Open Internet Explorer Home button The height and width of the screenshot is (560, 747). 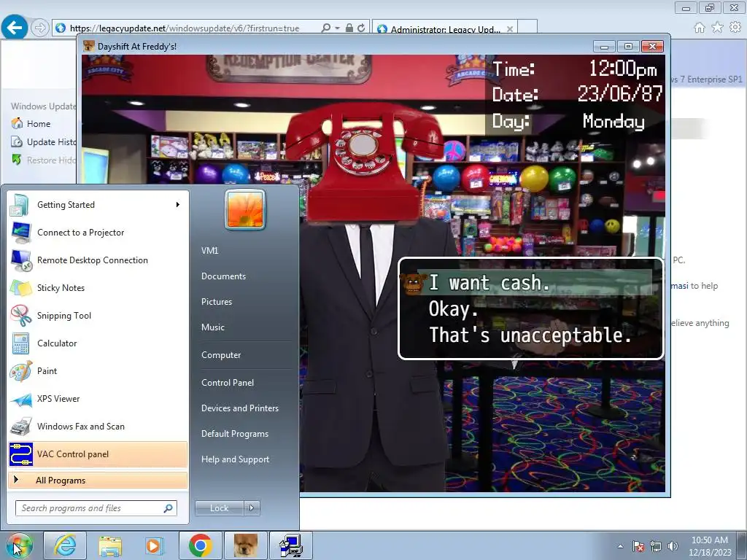pos(700,28)
